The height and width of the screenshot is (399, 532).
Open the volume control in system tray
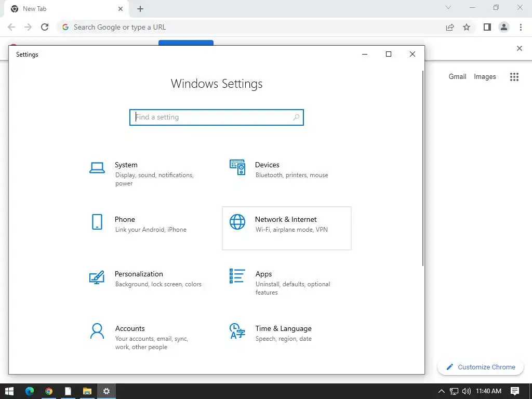(x=467, y=391)
